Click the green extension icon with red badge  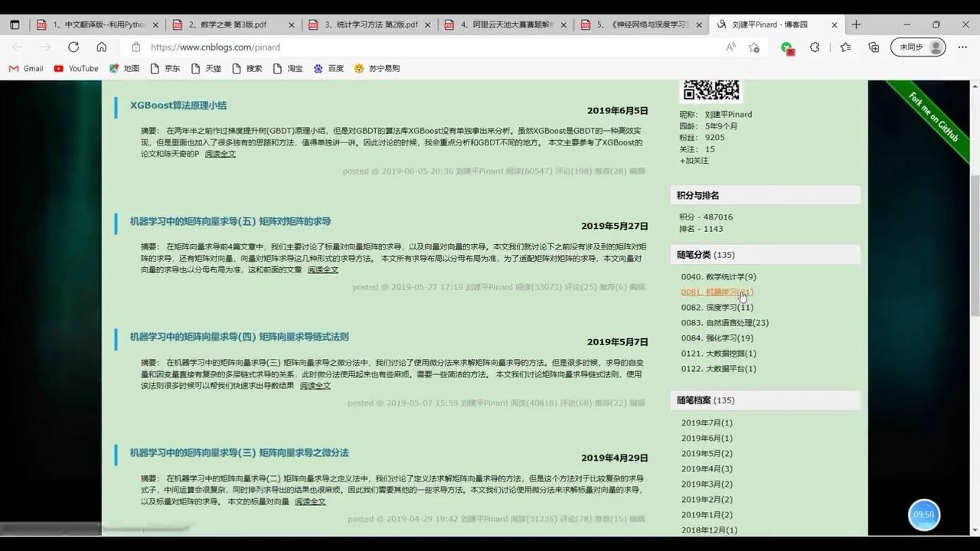[x=788, y=47]
